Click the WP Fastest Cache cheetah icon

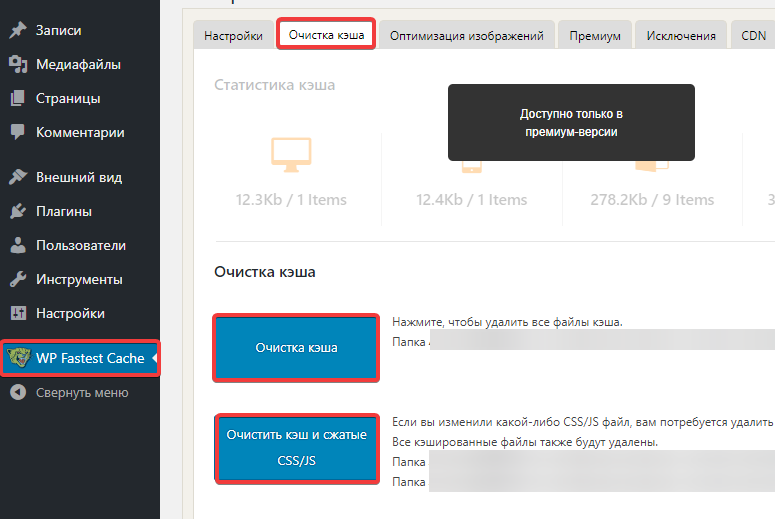coord(19,358)
